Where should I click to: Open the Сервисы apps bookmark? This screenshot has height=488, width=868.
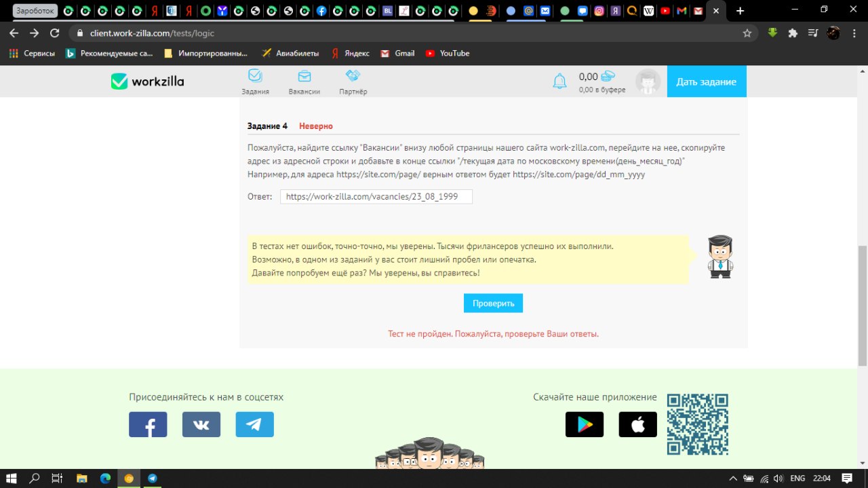(32, 53)
